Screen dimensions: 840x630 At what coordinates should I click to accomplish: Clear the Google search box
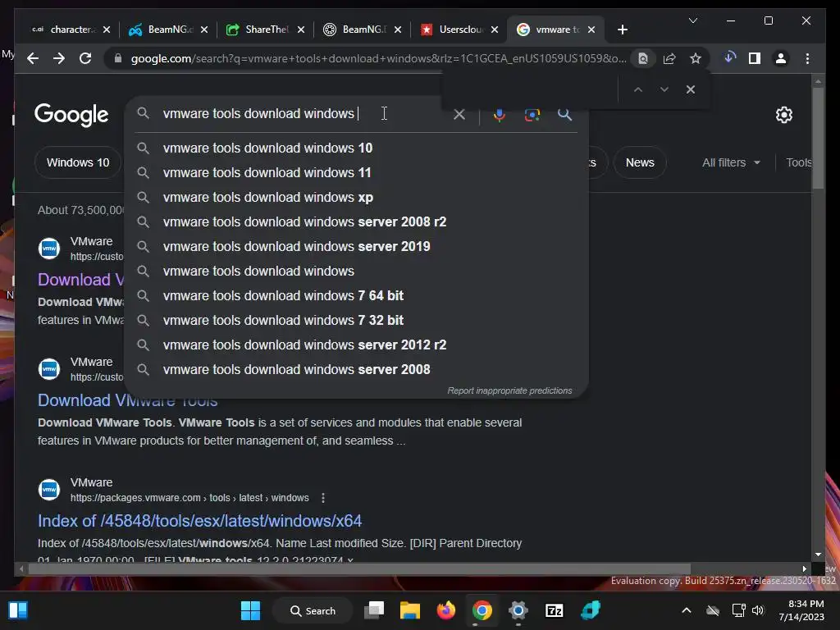459,114
